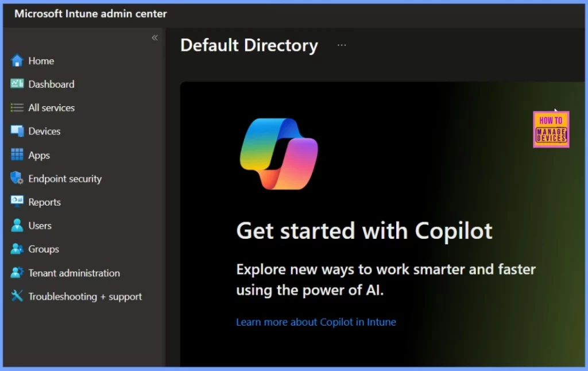Click the colorful Copilot logo
The width and height of the screenshot is (588, 371).
click(278, 154)
